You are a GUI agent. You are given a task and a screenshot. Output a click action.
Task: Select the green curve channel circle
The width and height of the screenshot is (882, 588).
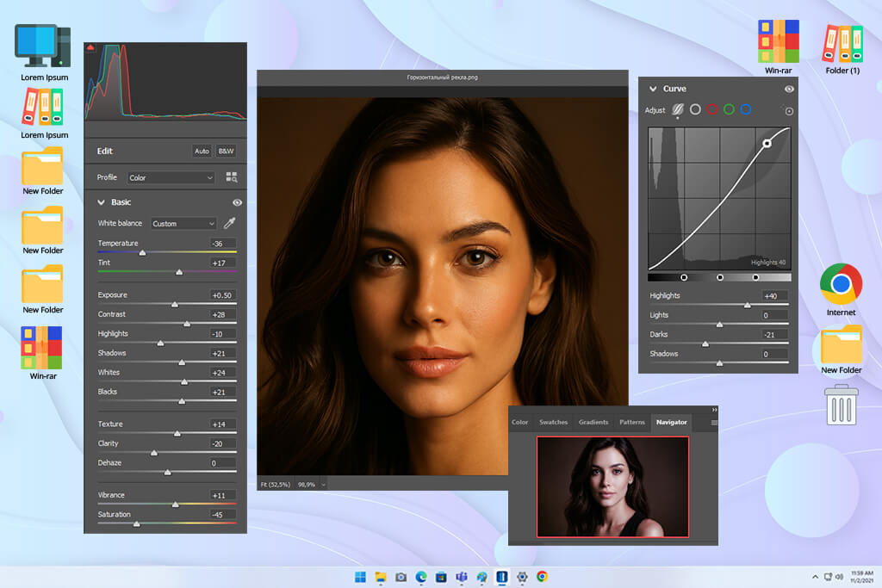729,109
